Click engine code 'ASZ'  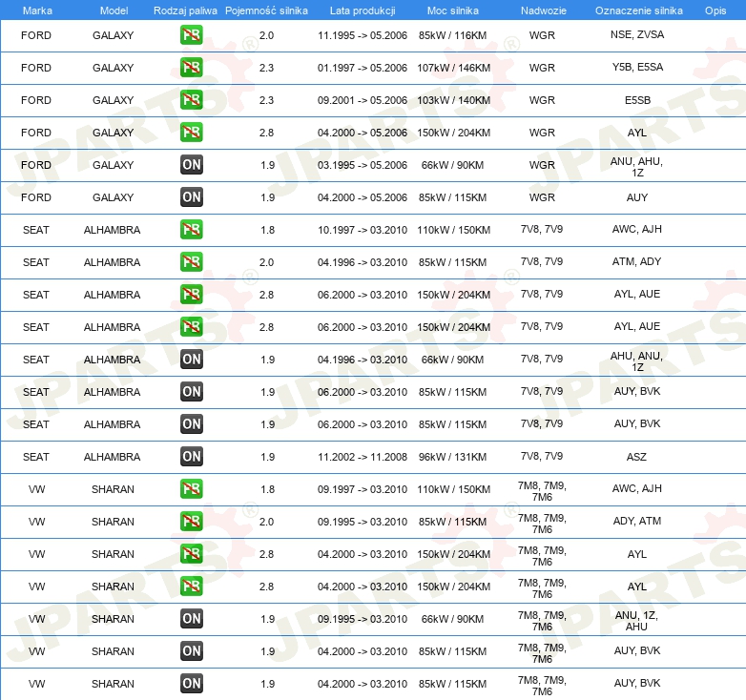click(636, 457)
